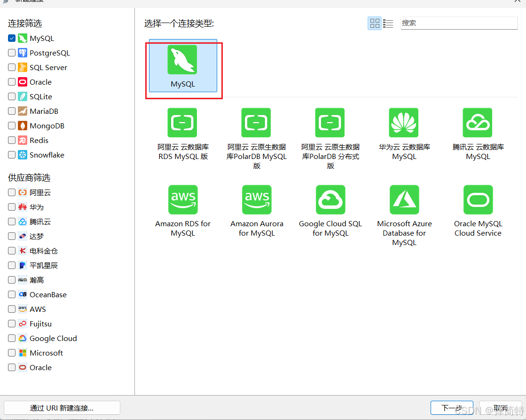
Task: Tick the Microsoft vendor filter
Action: 12,353
